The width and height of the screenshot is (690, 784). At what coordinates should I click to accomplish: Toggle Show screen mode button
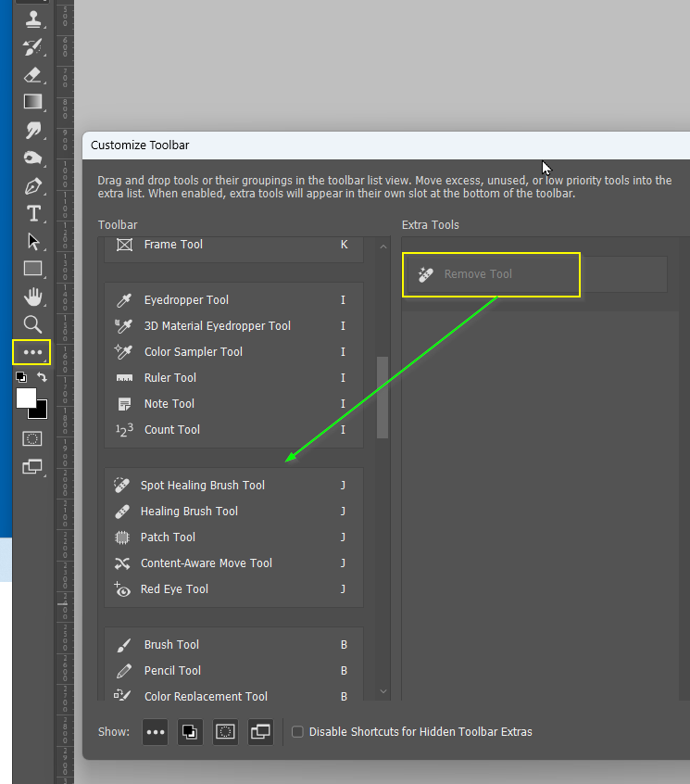pyautogui.click(x=260, y=732)
